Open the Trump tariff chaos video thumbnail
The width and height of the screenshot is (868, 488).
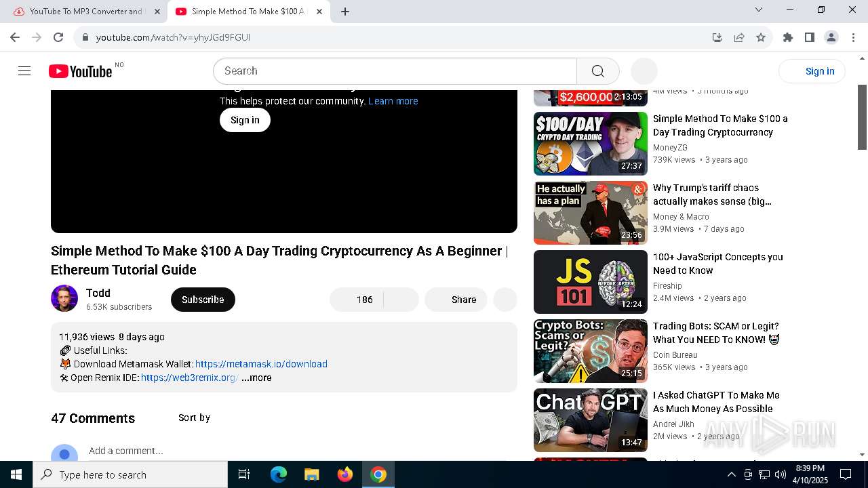pos(591,213)
